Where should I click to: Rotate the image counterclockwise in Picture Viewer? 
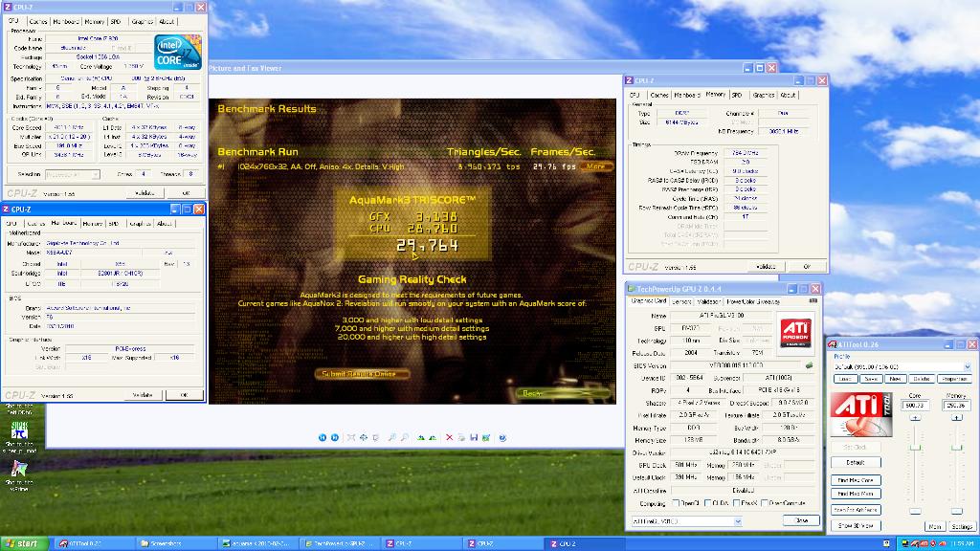click(x=433, y=438)
